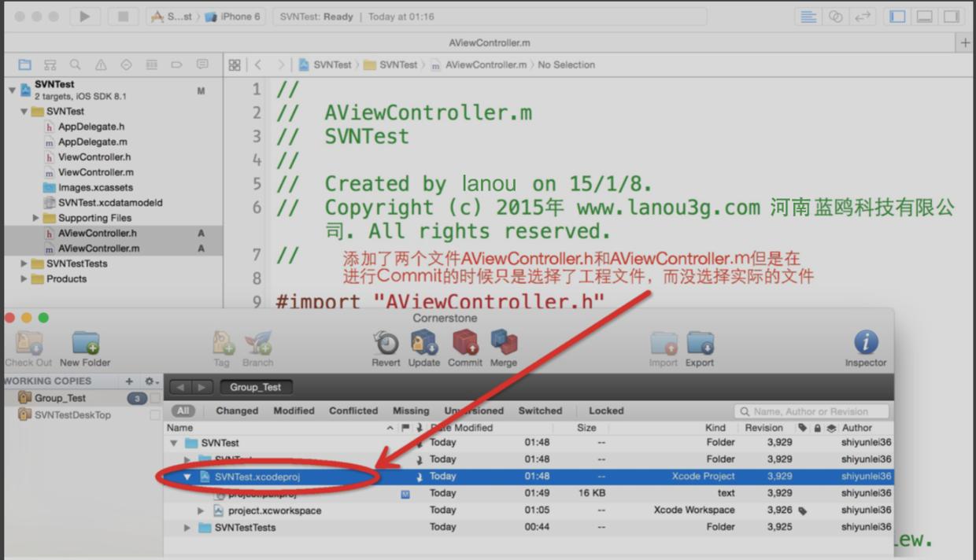Open the Xcode search navigator icon

pos(75,64)
